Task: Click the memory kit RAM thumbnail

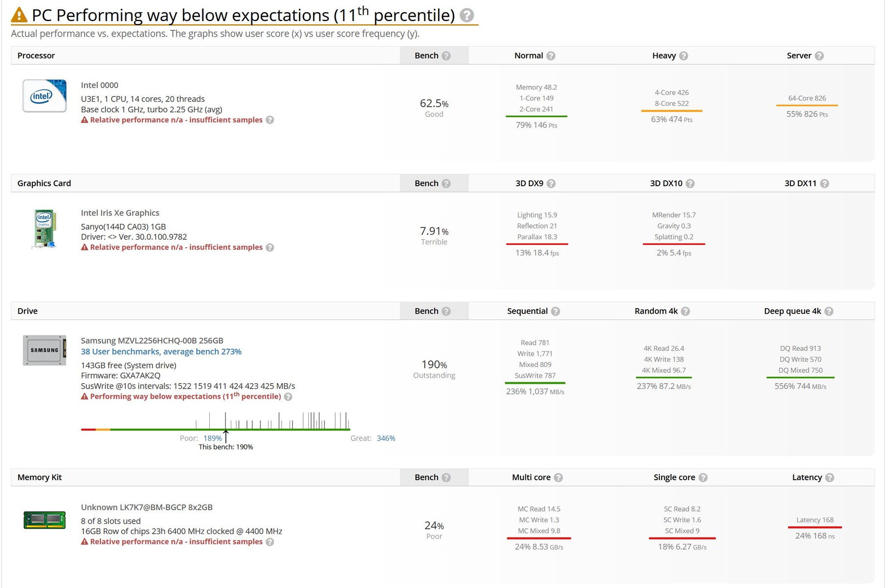Action: click(45, 519)
